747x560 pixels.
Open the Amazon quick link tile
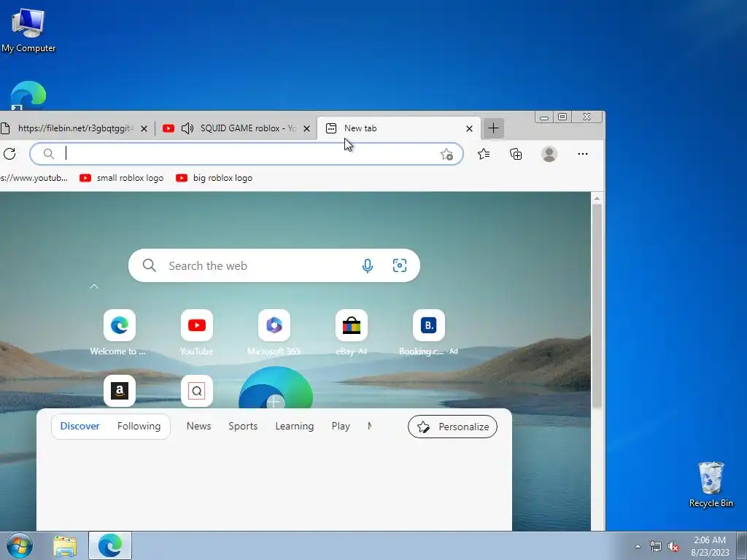(x=120, y=391)
